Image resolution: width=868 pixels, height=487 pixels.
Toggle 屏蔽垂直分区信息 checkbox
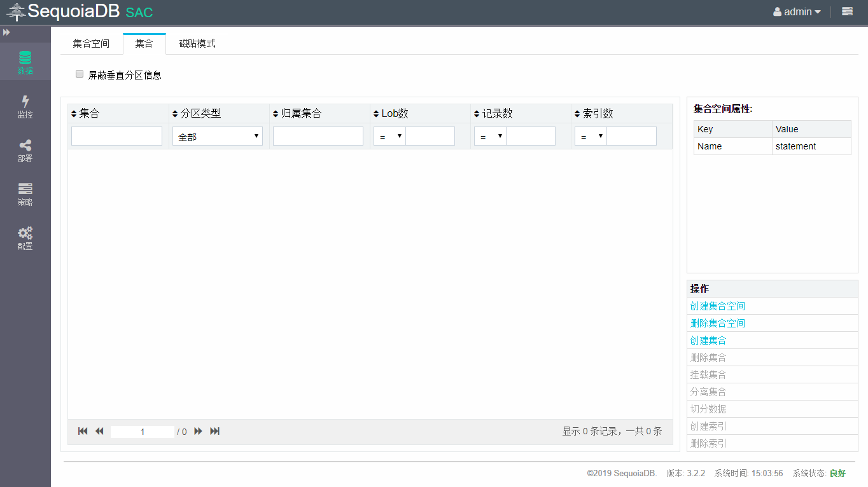80,74
